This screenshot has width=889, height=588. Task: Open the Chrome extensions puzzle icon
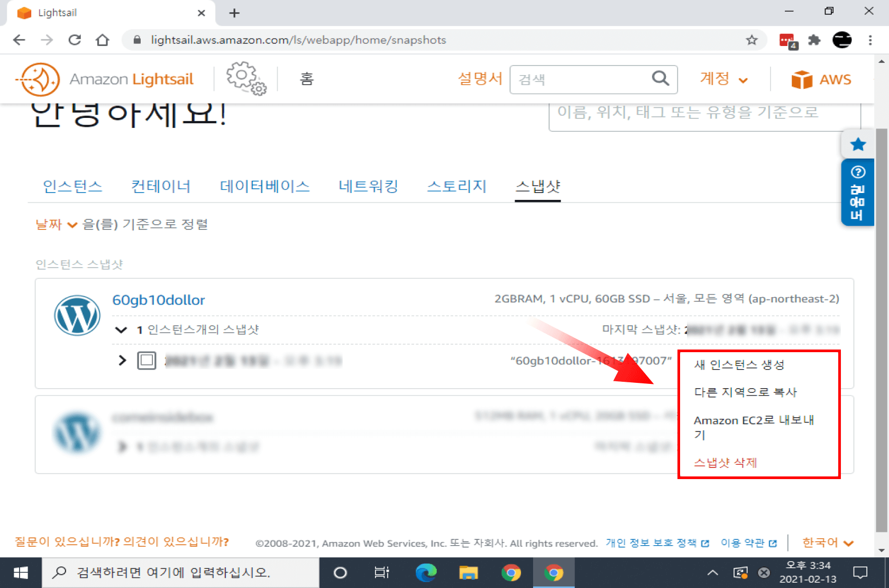pyautogui.click(x=814, y=40)
